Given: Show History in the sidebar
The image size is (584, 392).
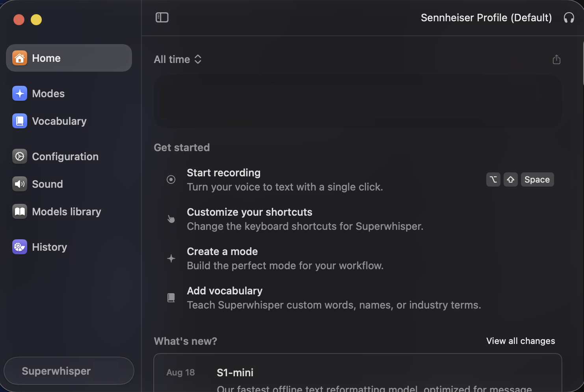Looking at the screenshot, I should (x=69, y=247).
